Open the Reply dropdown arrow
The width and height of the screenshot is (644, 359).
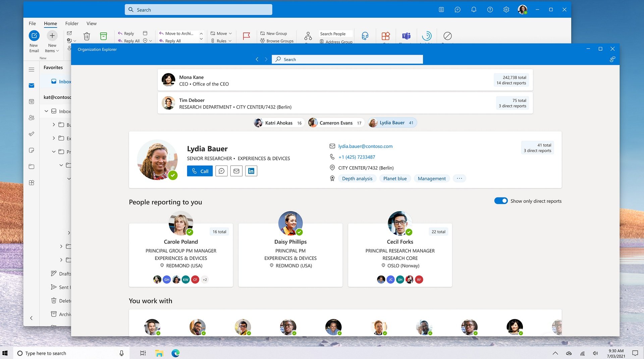tap(150, 41)
